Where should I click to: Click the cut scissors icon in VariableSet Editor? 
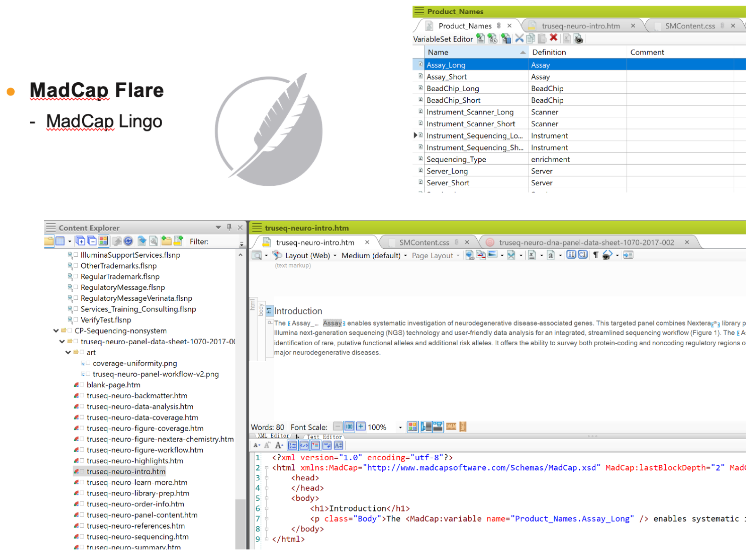point(519,38)
